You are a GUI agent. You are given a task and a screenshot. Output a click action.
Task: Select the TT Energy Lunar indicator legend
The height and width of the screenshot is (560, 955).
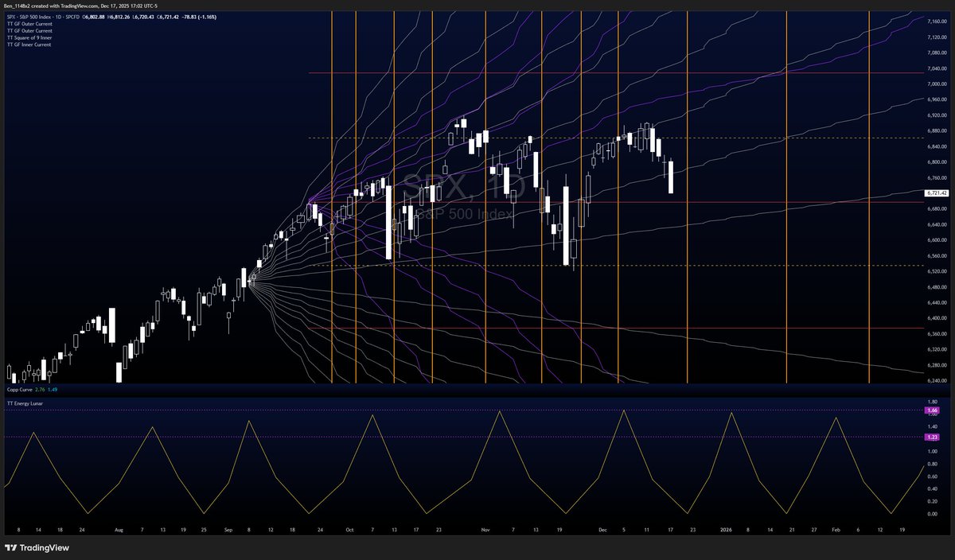pyautogui.click(x=25, y=404)
